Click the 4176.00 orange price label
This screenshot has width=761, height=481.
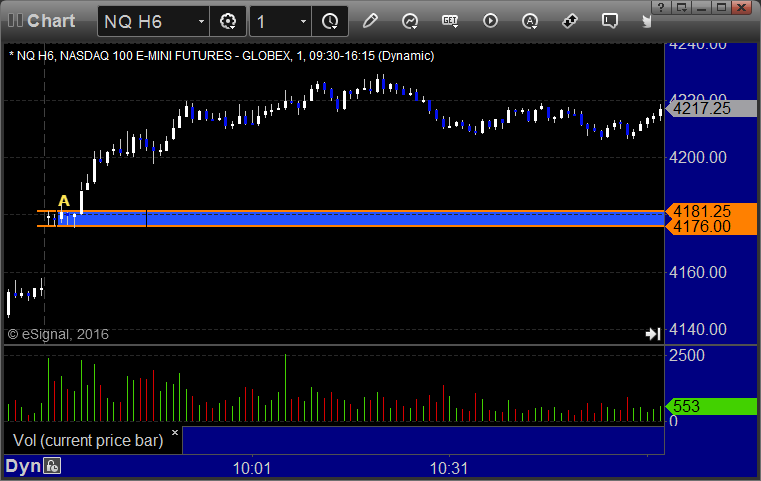tap(711, 227)
